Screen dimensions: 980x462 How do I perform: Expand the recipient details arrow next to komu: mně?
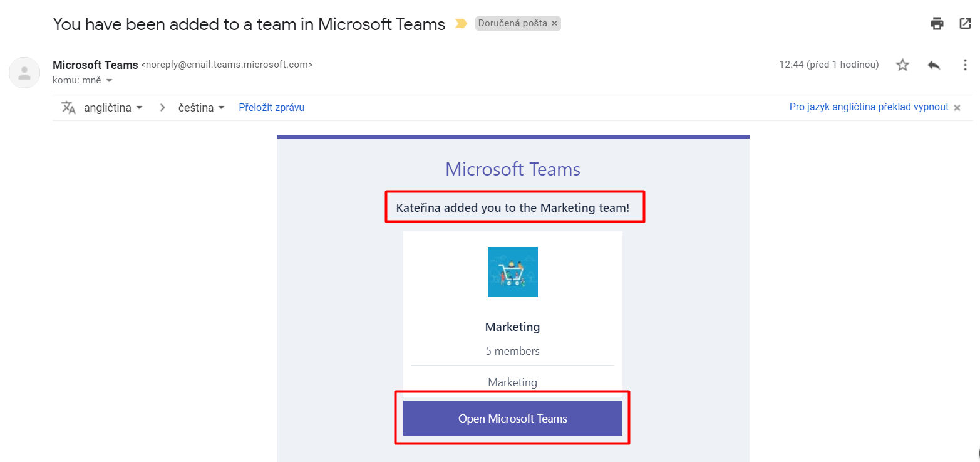point(109,80)
